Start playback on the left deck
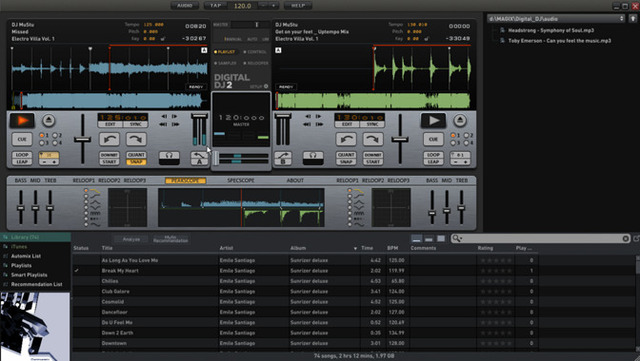 [x=22, y=120]
